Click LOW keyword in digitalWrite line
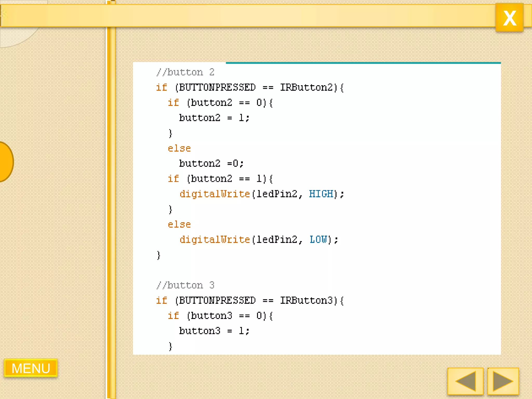This screenshot has height=399, width=532. pos(318,239)
